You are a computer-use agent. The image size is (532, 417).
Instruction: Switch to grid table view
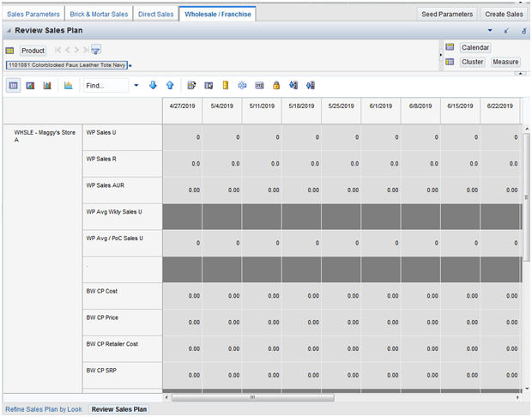coord(13,86)
